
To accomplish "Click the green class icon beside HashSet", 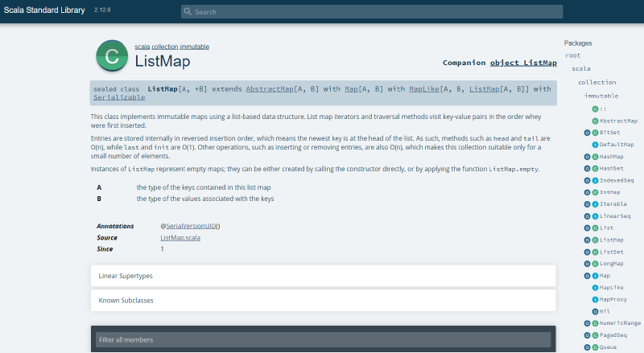I will click(x=595, y=168).
